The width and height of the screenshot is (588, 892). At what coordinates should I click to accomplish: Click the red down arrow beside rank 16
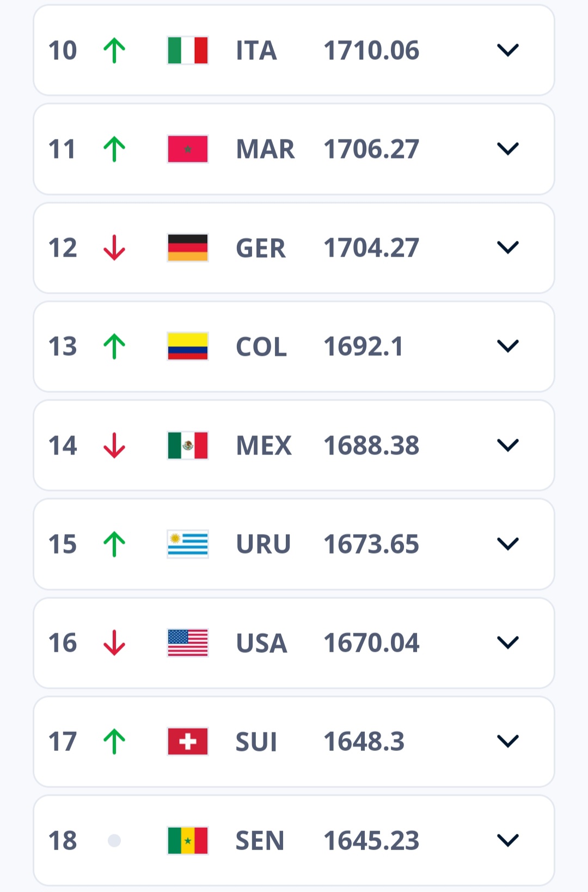pyautogui.click(x=114, y=643)
